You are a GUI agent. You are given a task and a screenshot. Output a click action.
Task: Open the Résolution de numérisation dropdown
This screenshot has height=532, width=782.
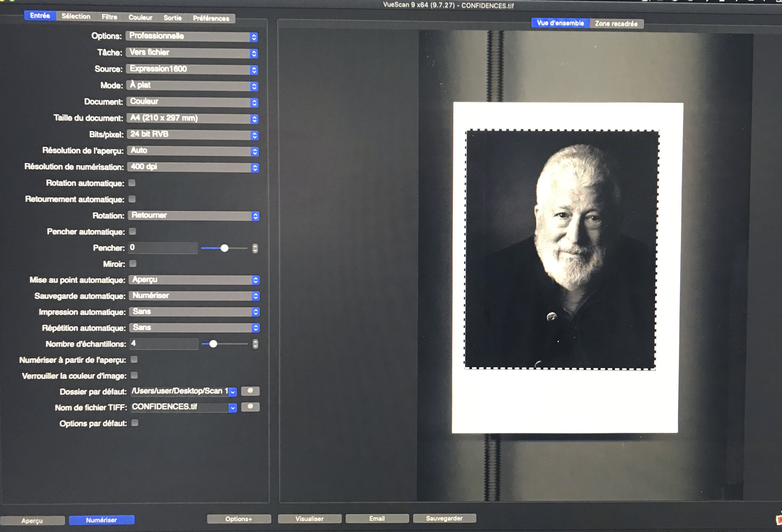pos(193,167)
